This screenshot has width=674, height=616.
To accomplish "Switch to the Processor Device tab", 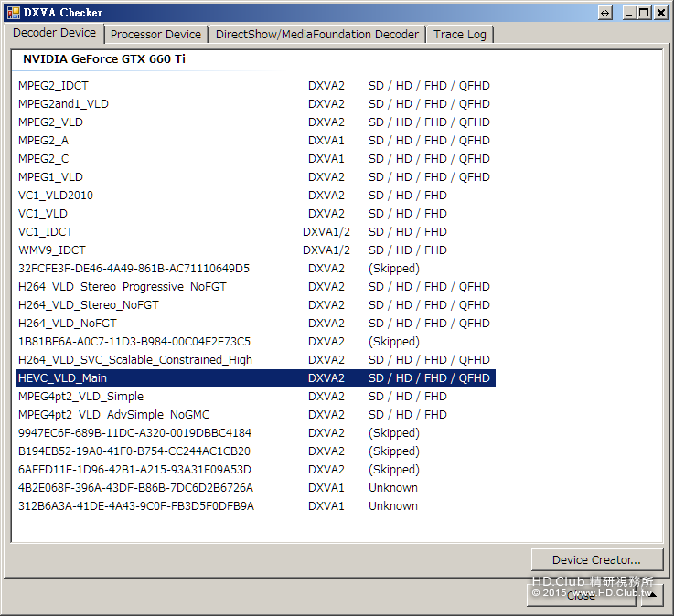I will 155,35.
